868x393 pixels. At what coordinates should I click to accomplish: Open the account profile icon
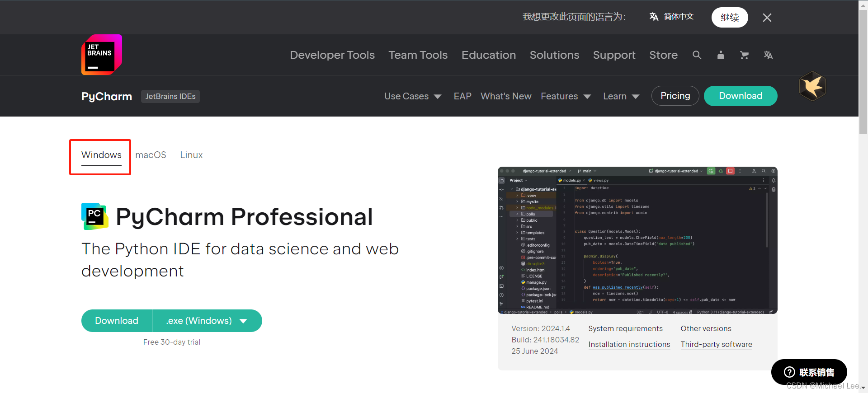coord(721,55)
